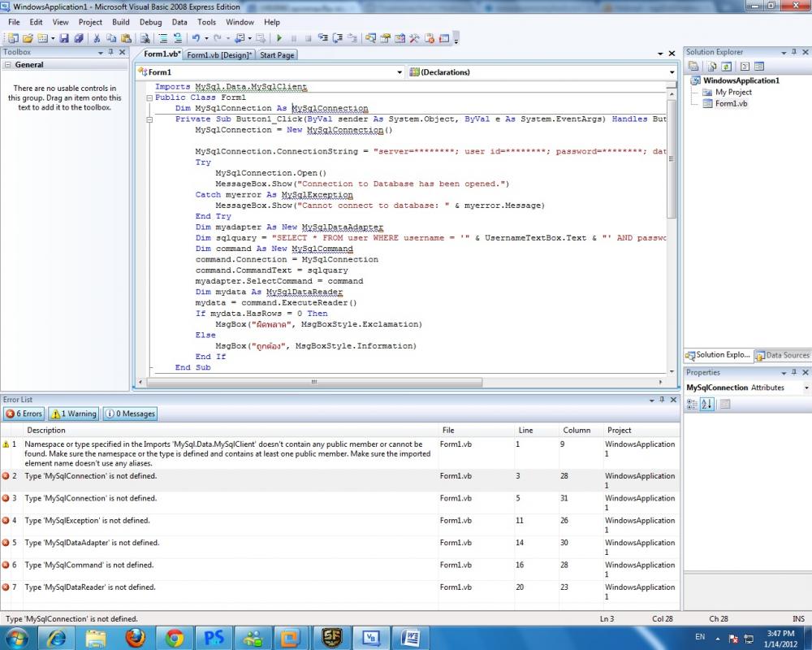Open Firefox from the Windows taskbar
The width and height of the screenshot is (812, 650).
136,638
